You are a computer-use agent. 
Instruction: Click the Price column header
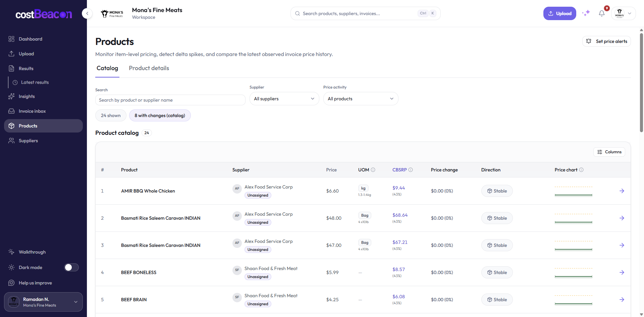click(331, 170)
